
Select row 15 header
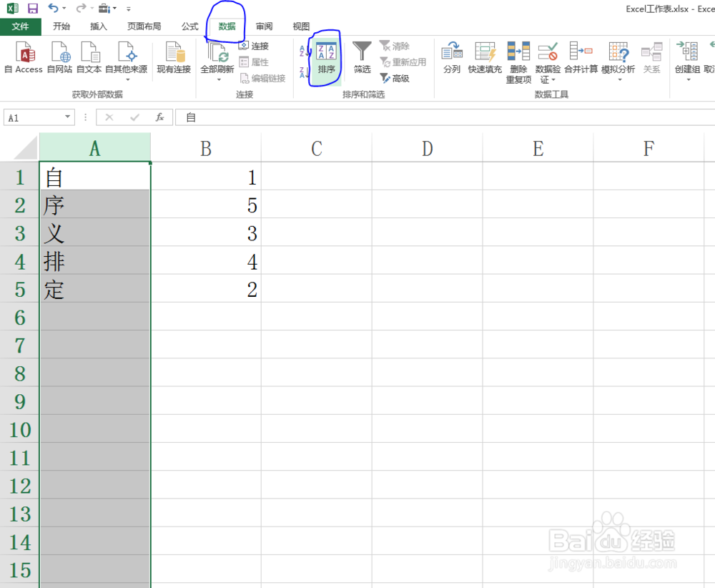click(x=19, y=569)
